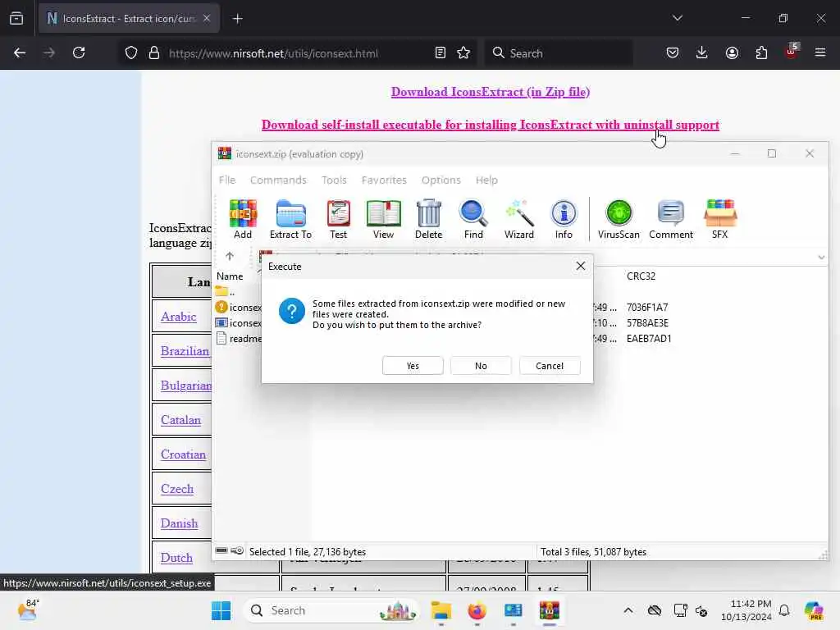Click the Firefox back arrow
840x630 pixels.
click(20, 53)
